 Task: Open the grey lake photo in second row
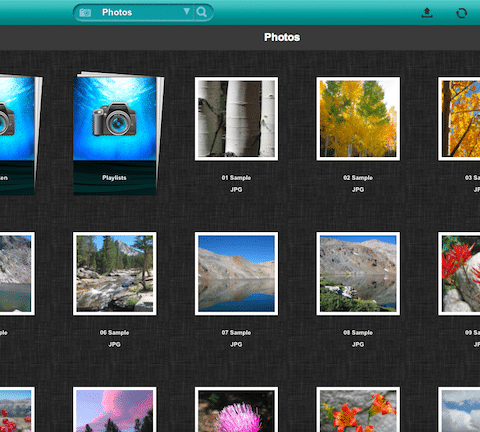pos(17,274)
